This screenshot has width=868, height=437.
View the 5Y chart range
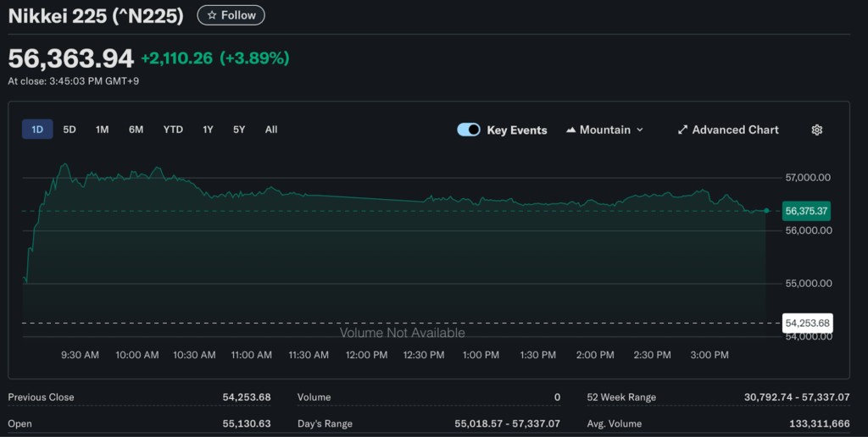[239, 130]
